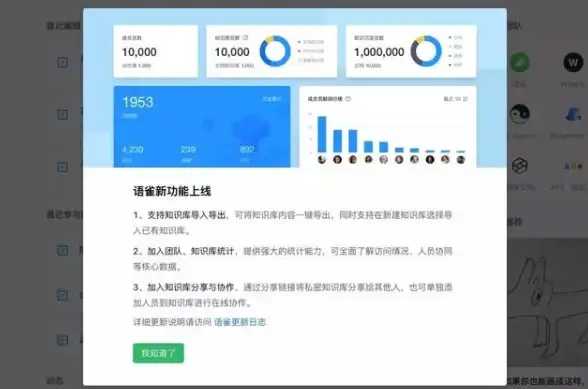Click the donut chart beside 1,000,000
Viewport: 588px width, 389px height.
pos(426,51)
